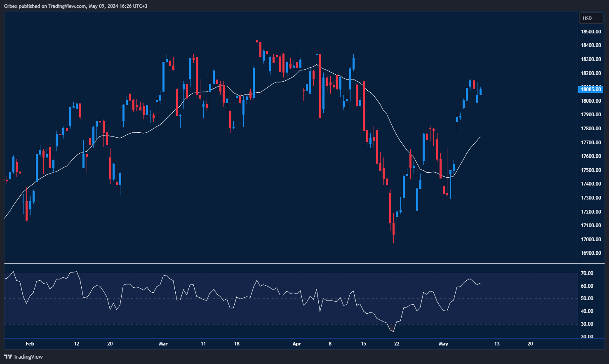The height and width of the screenshot is (364, 609).
Task: Open the Orbex publisher link
Action: [10, 6]
